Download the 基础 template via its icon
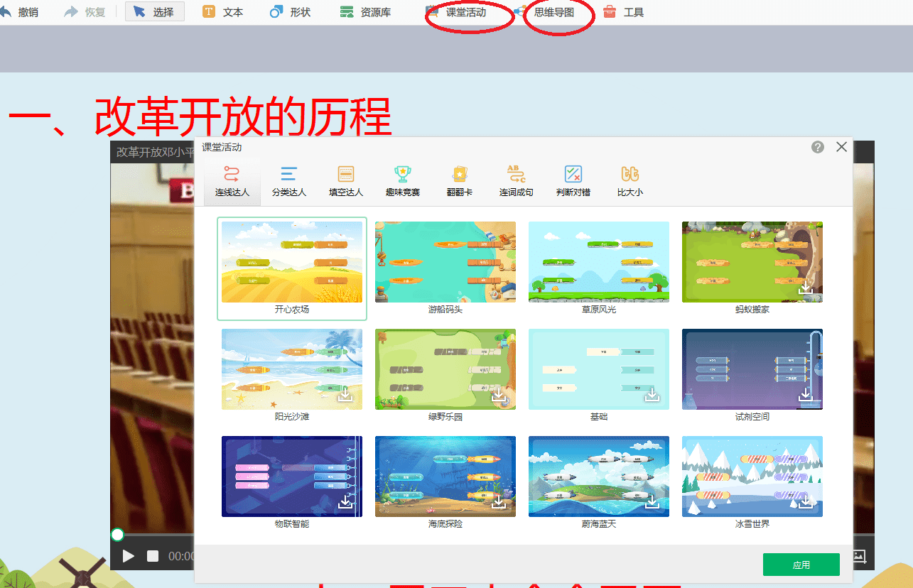Viewport: 913px width, 588px height. [652, 395]
